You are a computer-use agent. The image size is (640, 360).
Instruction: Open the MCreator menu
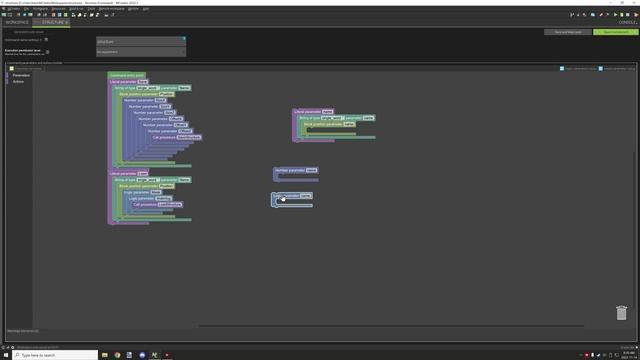(x=13, y=9)
